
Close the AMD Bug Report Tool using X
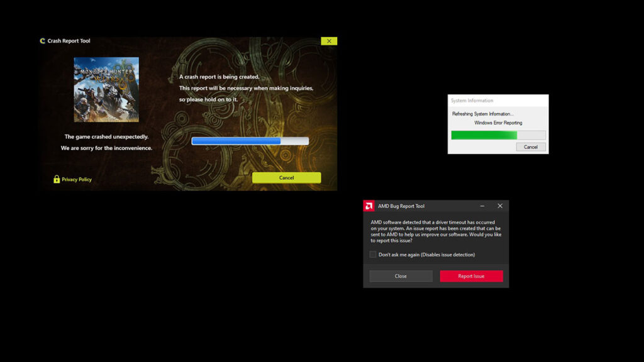(500, 206)
